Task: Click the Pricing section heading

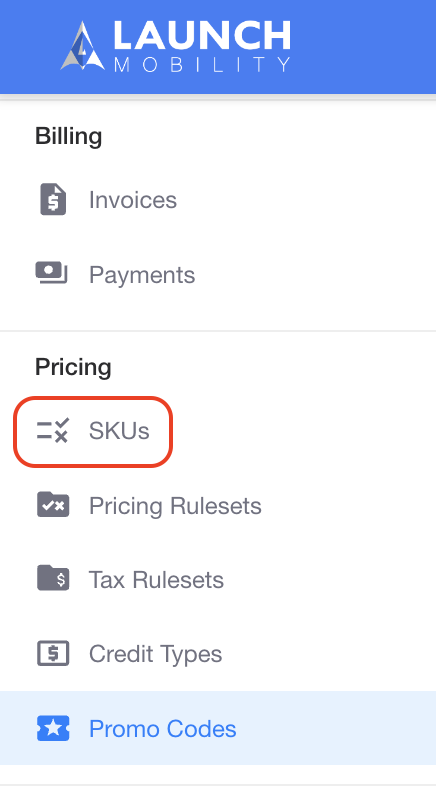Action: tap(73, 367)
